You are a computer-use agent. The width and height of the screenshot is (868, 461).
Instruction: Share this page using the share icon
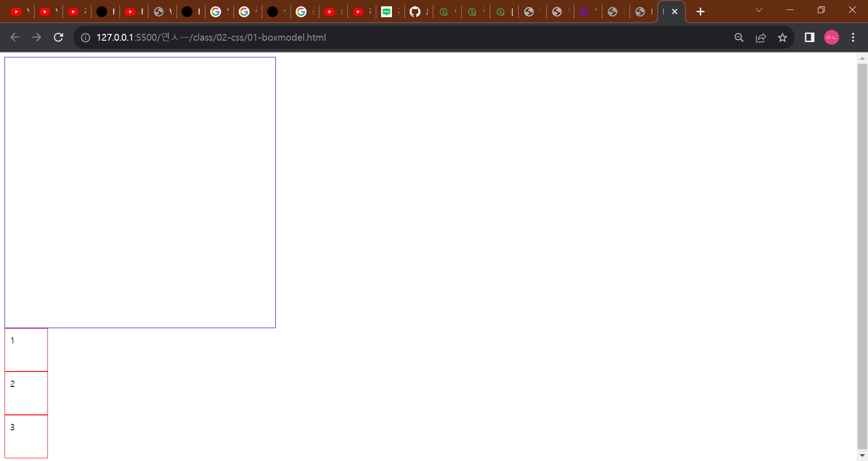tap(761, 38)
